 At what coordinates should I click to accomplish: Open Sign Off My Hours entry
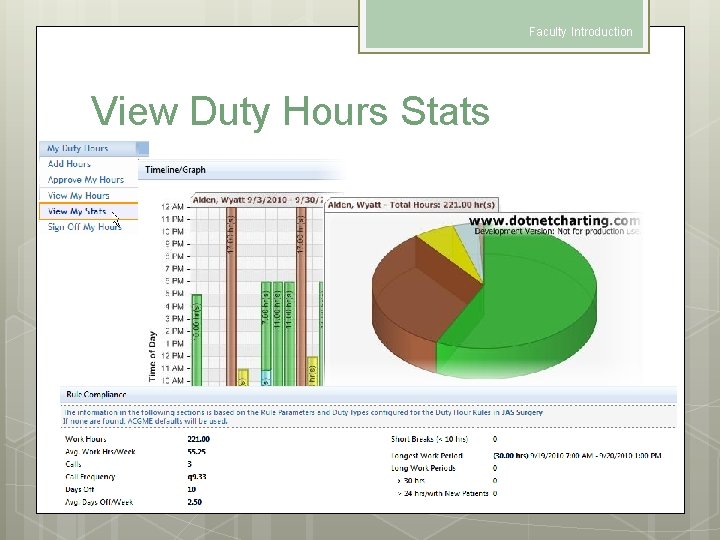click(84, 227)
